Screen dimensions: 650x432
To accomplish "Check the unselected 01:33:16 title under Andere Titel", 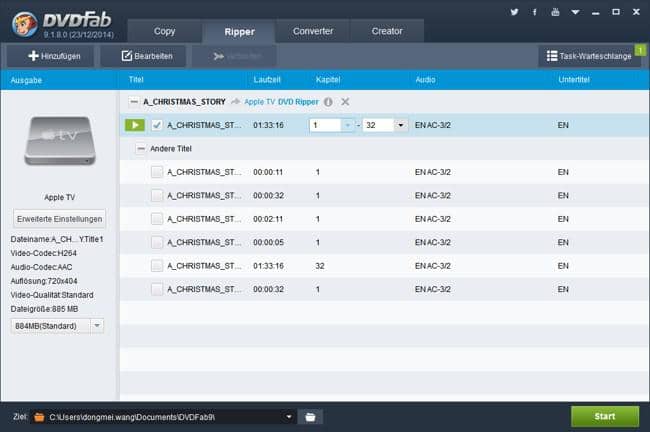I will pos(157,266).
